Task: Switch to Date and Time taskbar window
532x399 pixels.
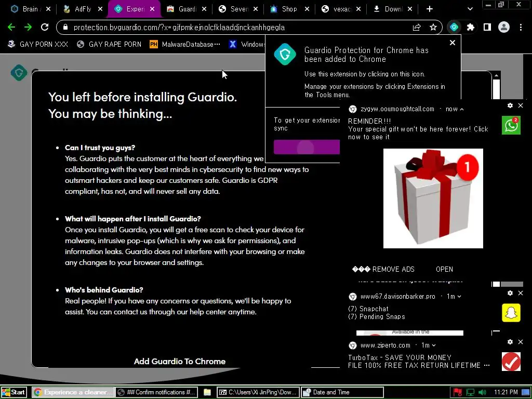Action: point(342,392)
